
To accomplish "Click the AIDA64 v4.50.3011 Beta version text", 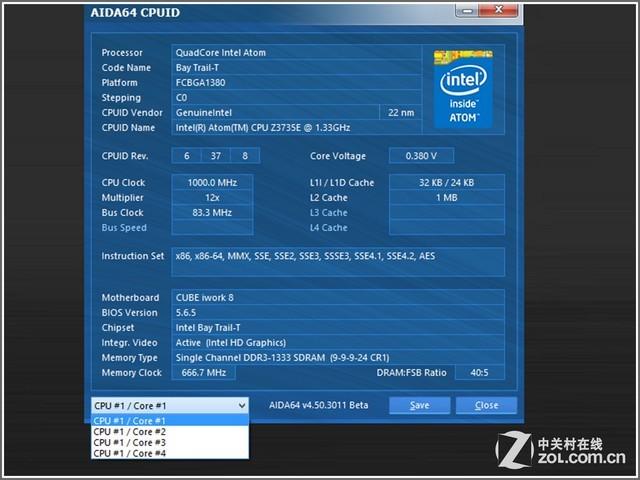I will click(318, 405).
